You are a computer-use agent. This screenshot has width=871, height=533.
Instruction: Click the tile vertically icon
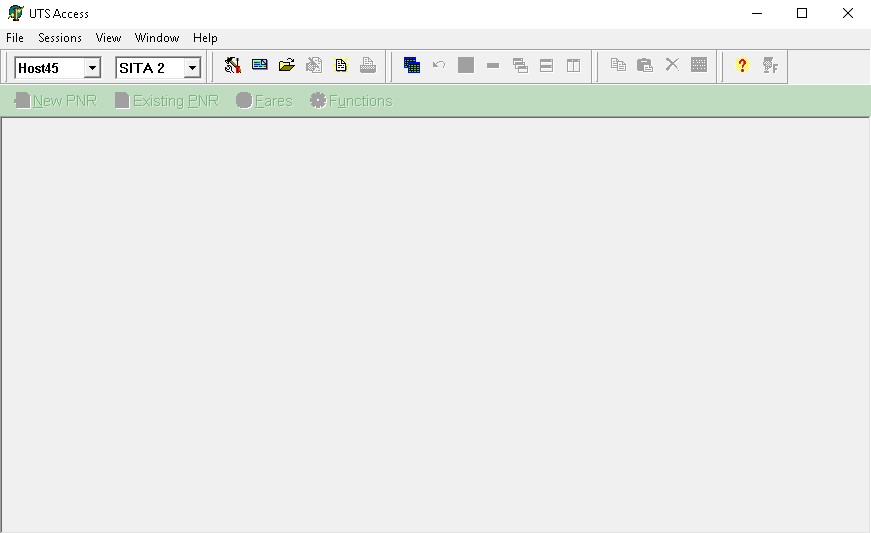[573, 66]
